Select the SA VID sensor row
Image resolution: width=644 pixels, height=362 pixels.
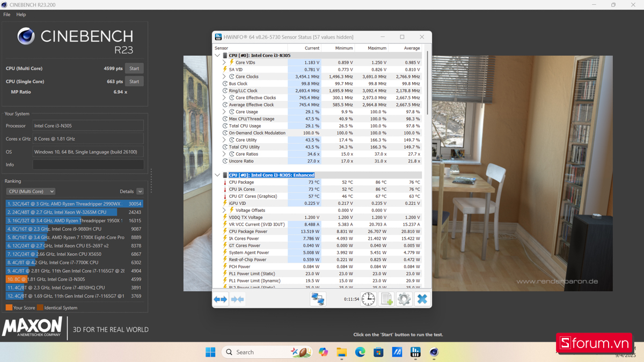[x=318, y=70]
